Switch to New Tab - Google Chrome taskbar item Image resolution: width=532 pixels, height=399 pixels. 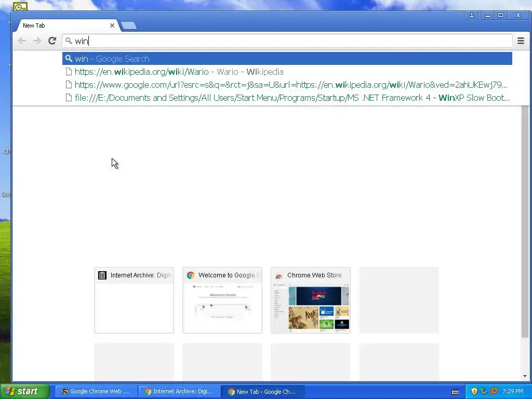click(262, 392)
